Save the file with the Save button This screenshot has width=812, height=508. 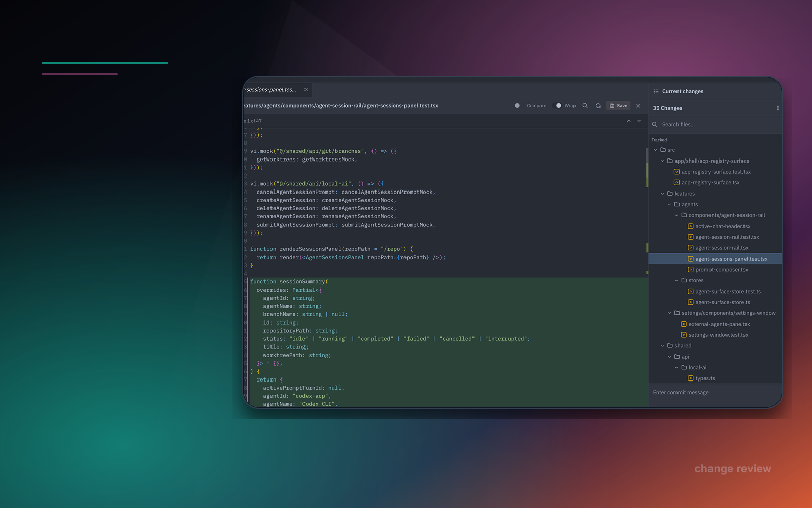618,106
